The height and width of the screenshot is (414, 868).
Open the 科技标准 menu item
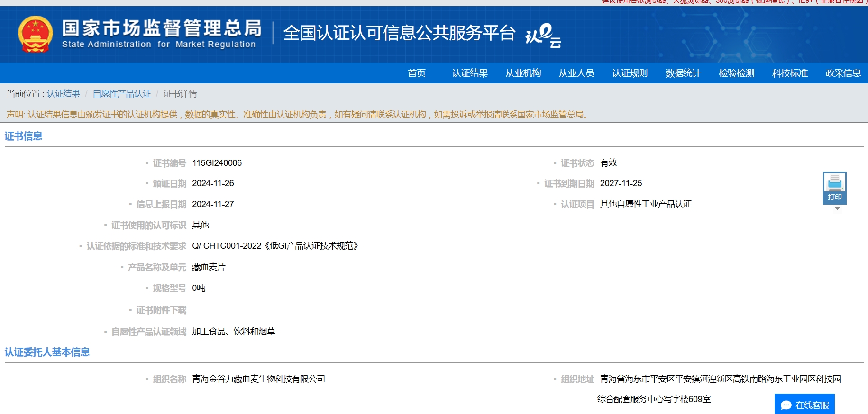tap(790, 73)
